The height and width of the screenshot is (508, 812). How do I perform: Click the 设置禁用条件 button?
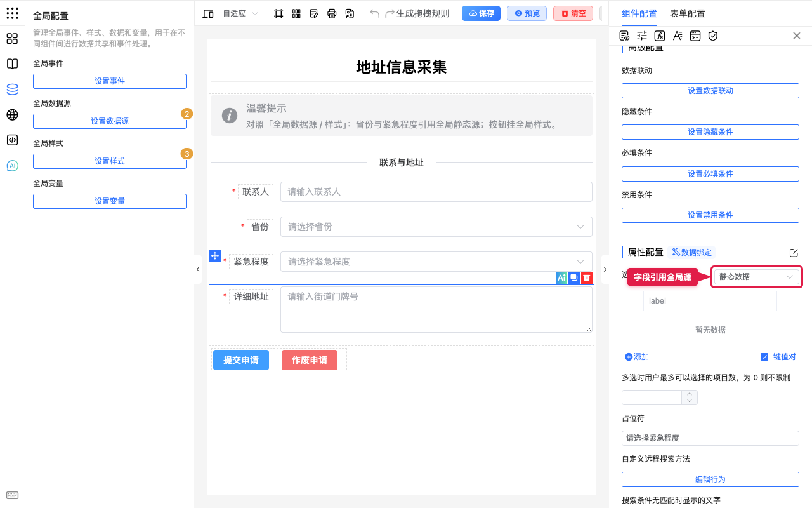click(x=710, y=215)
